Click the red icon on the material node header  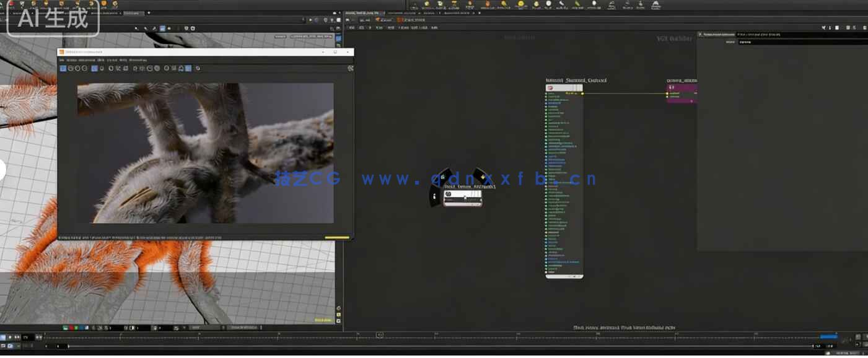550,88
